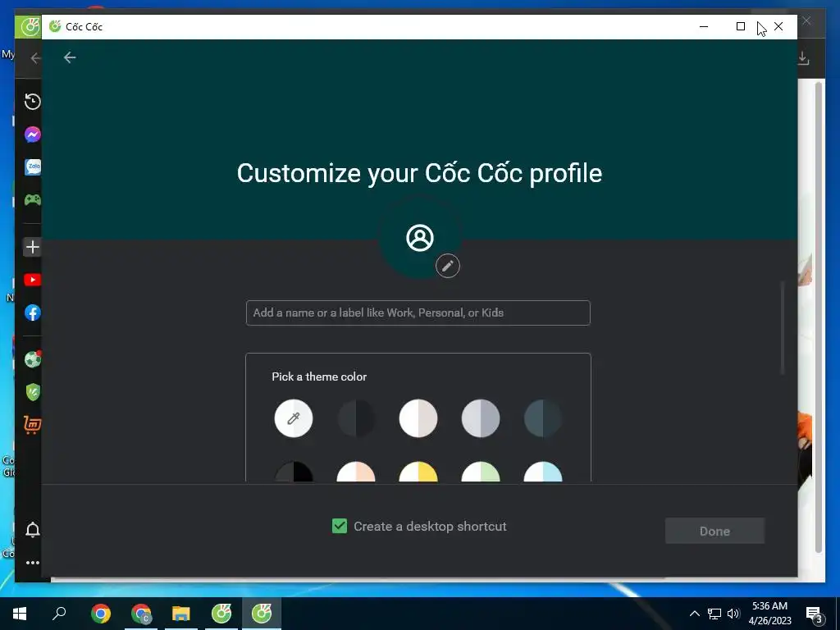Image resolution: width=840 pixels, height=630 pixels.
Task: Open Windows notification center
Action: click(815, 614)
